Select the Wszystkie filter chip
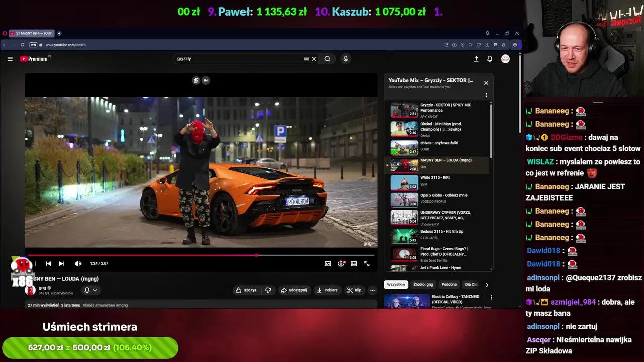 pos(396,284)
